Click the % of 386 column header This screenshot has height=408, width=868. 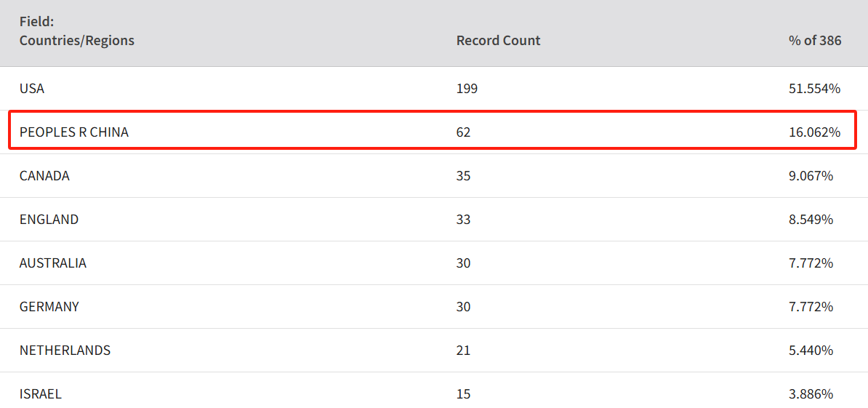click(x=815, y=41)
